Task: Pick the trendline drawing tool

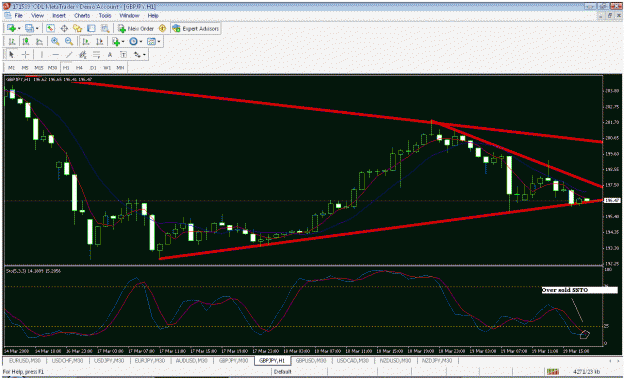Action: (69, 54)
